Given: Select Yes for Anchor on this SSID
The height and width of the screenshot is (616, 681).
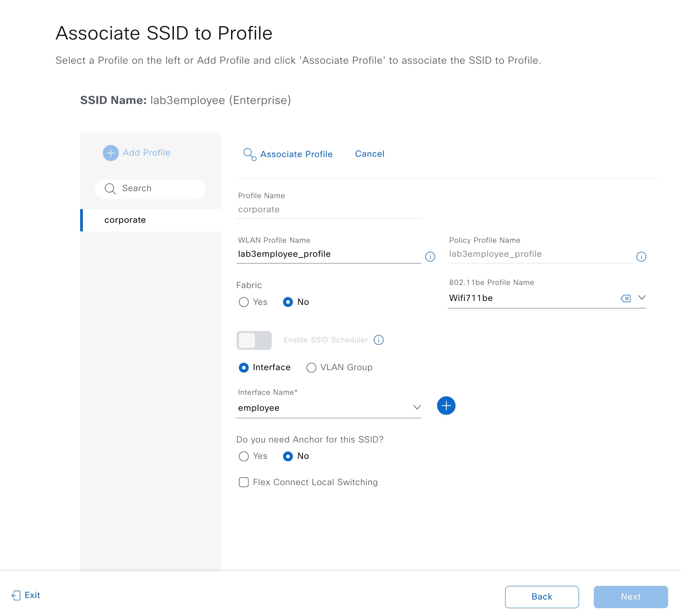Looking at the screenshot, I should (x=244, y=456).
